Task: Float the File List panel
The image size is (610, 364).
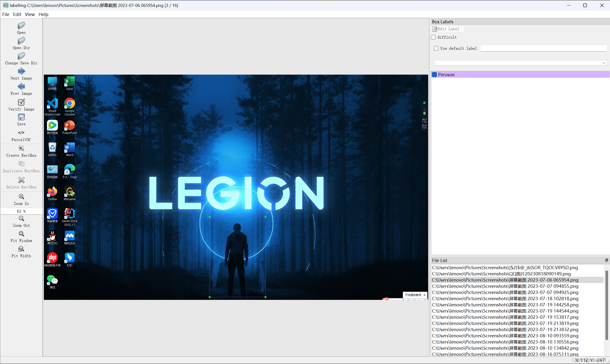Action: pyautogui.click(x=606, y=260)
